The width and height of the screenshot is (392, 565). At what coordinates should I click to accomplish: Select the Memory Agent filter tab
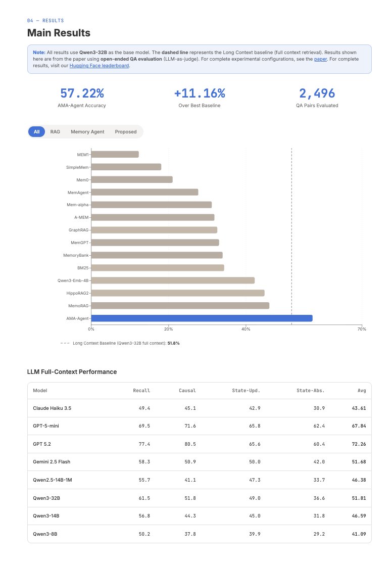87,132
